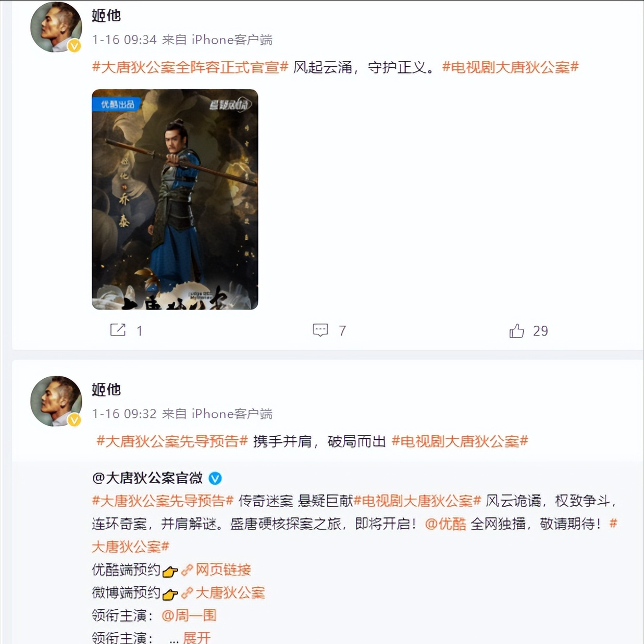Enlarge the character poster thumbnail image
Viewport: 644px width, 644px height.
[175, 200]
